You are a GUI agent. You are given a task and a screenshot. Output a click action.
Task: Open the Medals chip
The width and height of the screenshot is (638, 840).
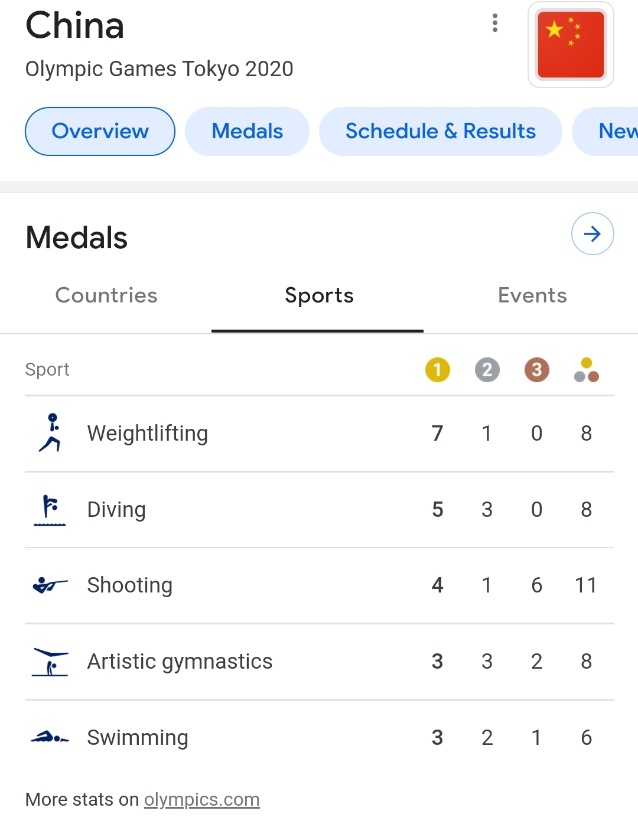click(x=248, y=131)
